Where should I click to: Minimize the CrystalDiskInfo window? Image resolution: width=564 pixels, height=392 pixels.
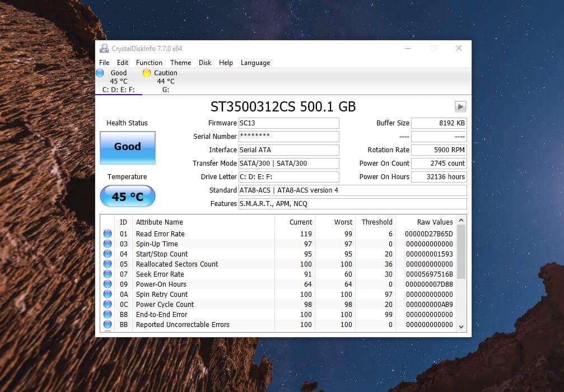408,48
